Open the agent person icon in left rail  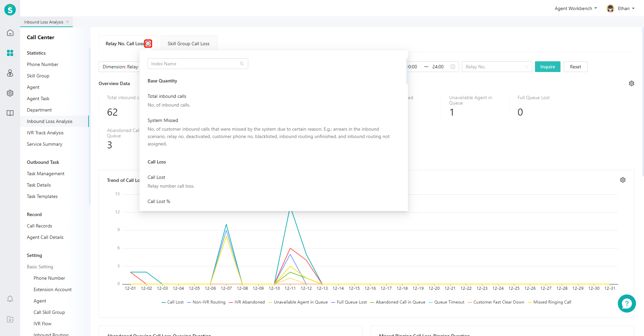point(10,73)
